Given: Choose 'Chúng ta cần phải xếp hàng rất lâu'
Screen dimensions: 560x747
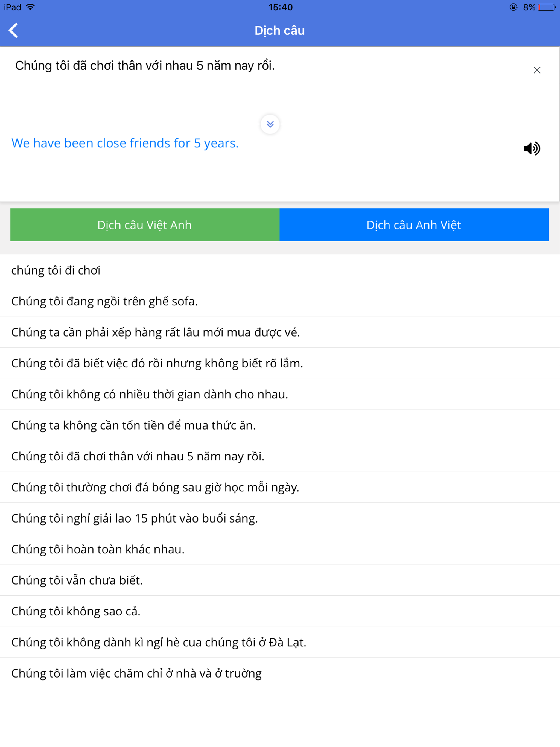Looking at the screenshot, I should click(x=280, y=332).
